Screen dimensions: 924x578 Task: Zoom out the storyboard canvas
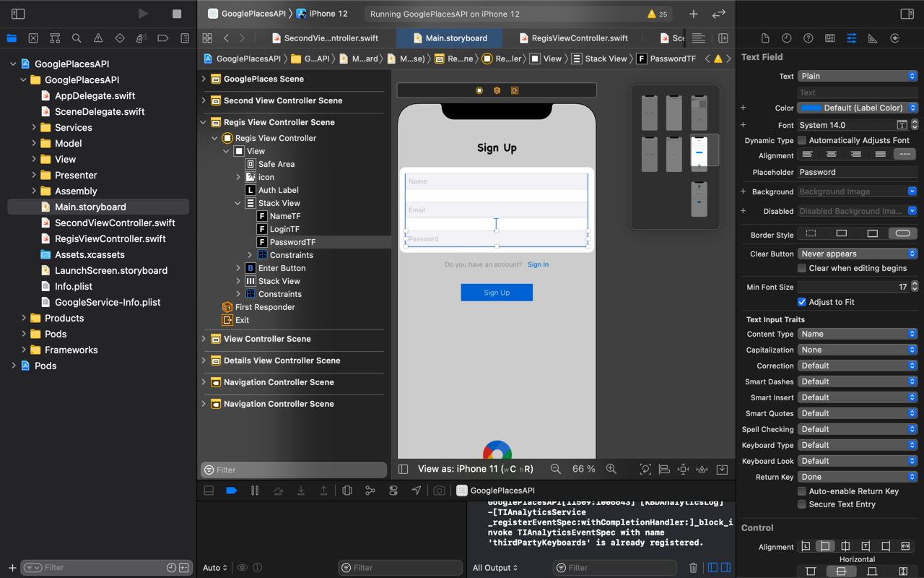point(556,469)
